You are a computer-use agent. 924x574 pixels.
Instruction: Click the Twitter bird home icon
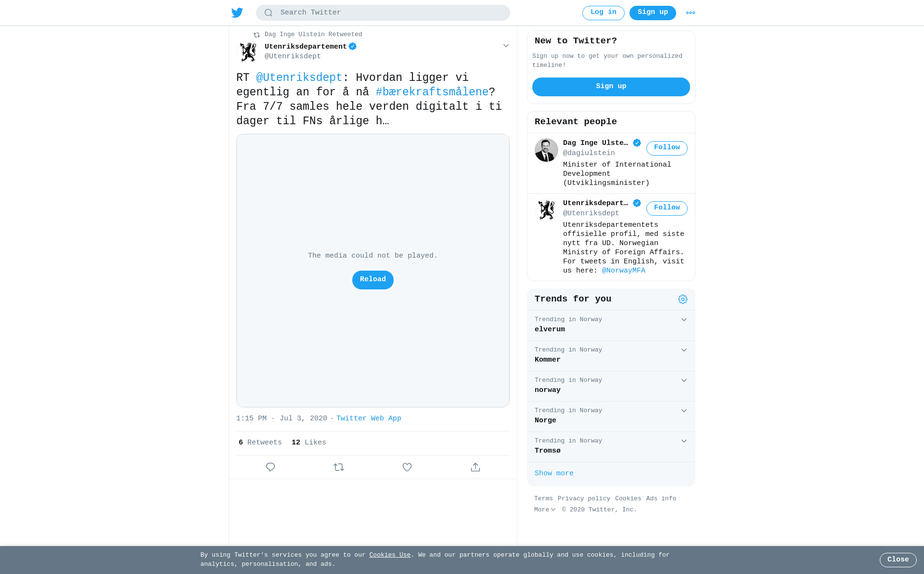click(237, 13)
